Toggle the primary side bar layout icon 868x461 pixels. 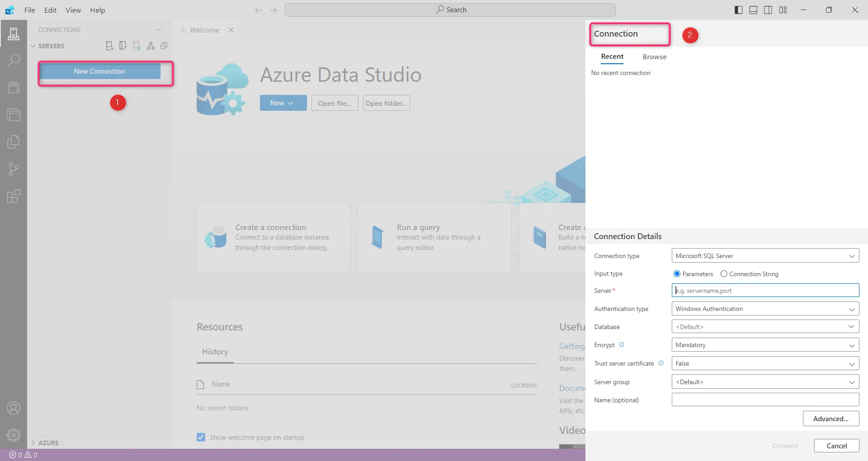739,10
